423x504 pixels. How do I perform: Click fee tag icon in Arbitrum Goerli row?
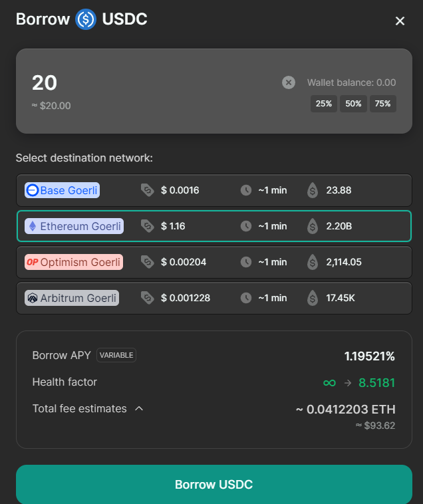point(148,298)
